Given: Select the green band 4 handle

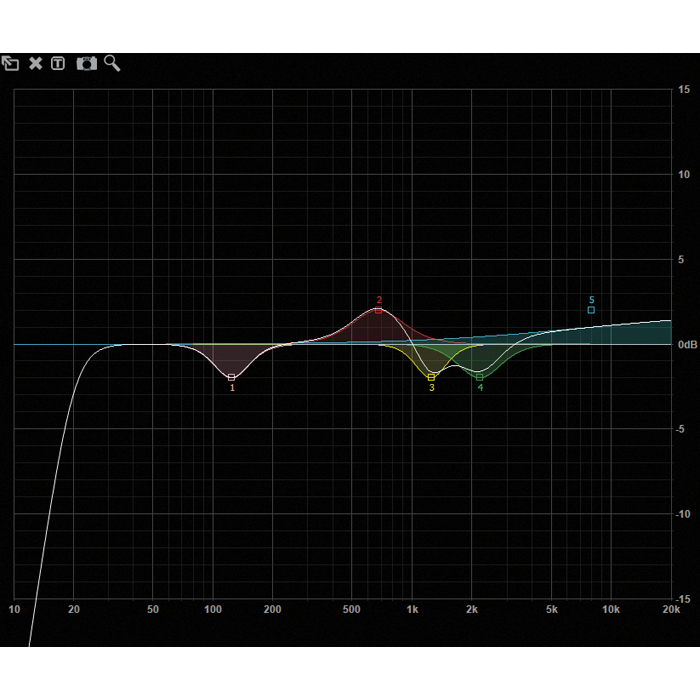Looking at the screenshot, I should coord(479,377).
